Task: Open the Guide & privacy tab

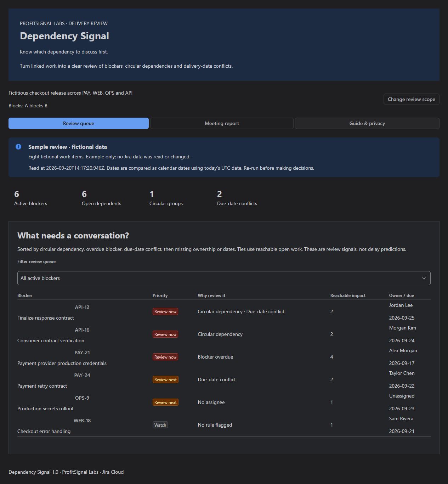Action: pos(367,123)
